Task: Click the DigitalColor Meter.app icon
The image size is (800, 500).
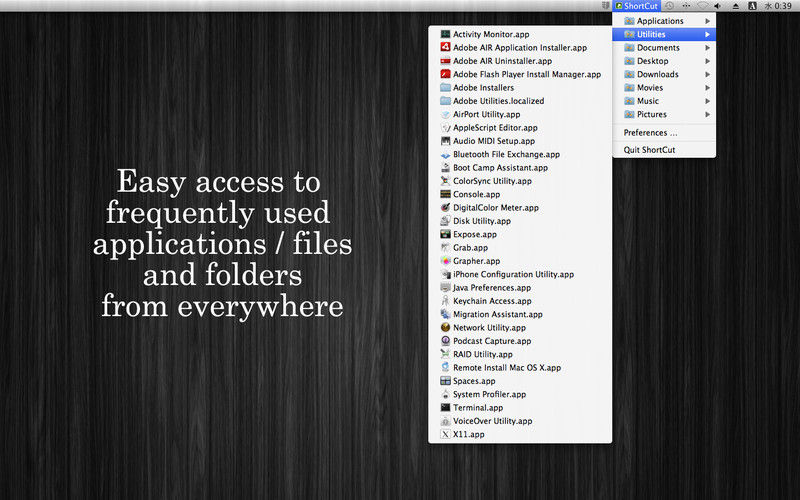Action: 445,208
